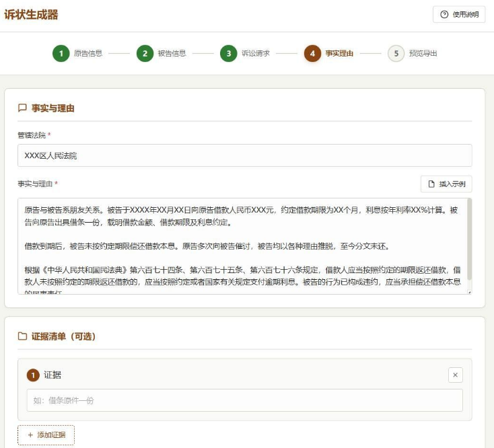Click the document icon in 插入示例

(x=432, y=184)
